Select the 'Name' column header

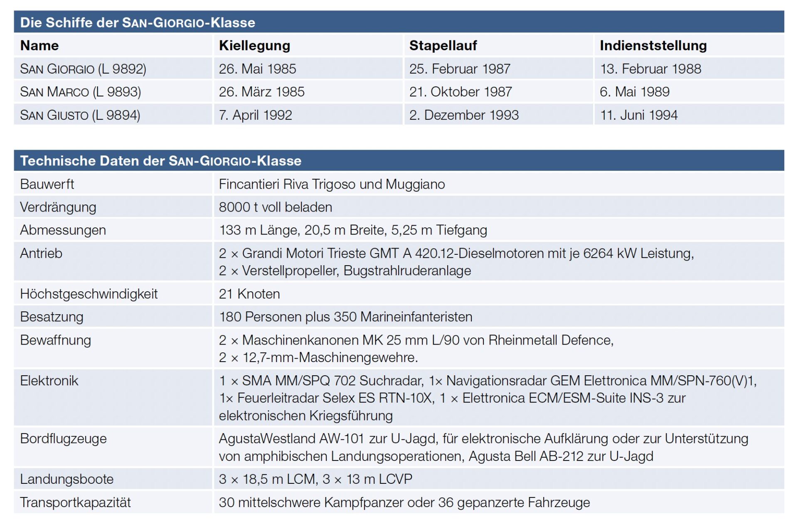(x=39, y=46)
